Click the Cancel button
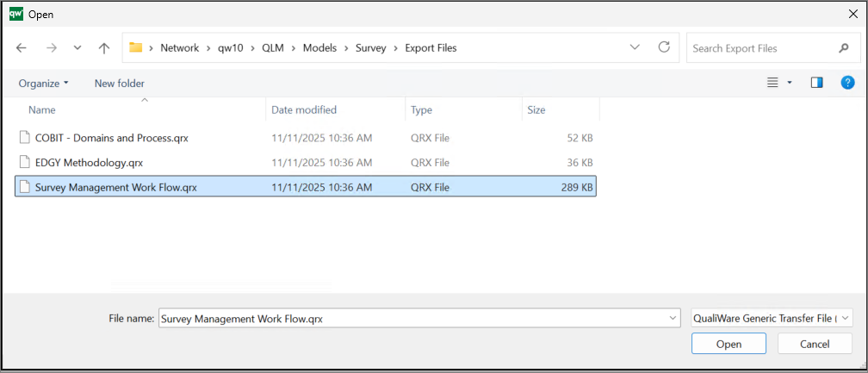This screenshot has height=373, width=868. (815, 344)
